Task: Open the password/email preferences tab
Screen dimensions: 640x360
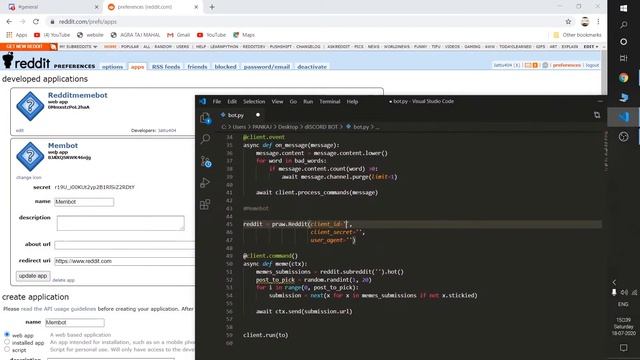Action: point(267,67)
